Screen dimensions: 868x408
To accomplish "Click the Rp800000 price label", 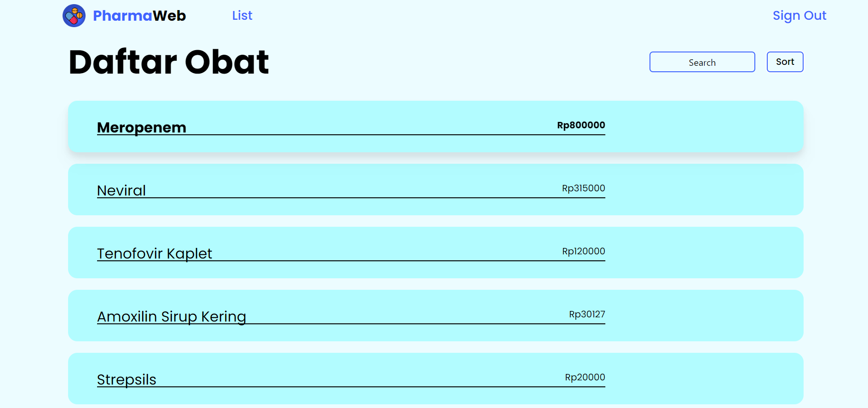I will (581, 125).
